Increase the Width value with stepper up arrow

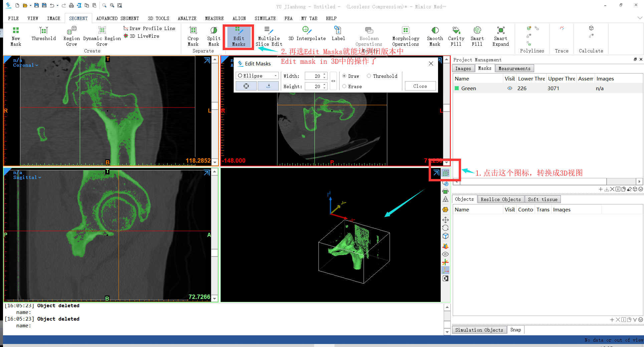pos(325,74)
